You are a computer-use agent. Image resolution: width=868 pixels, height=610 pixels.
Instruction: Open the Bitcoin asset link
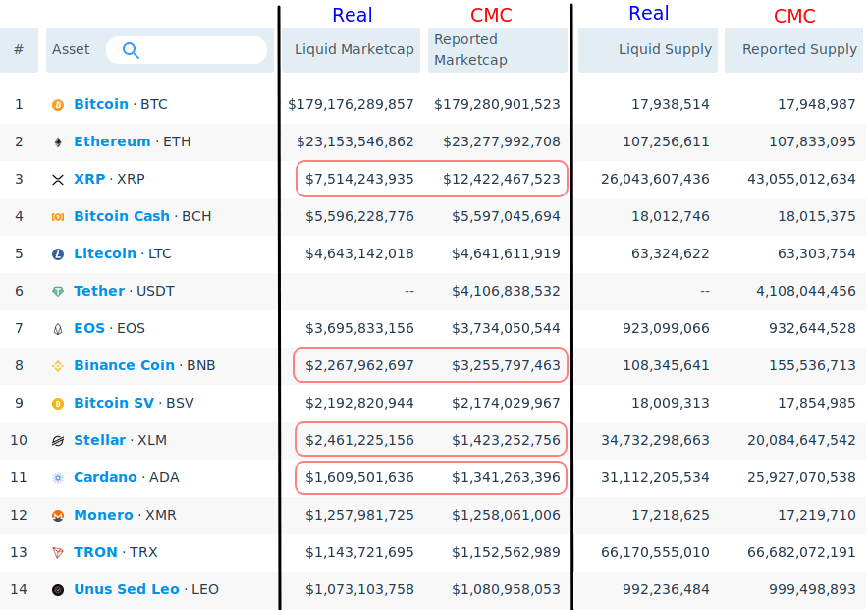101,104
